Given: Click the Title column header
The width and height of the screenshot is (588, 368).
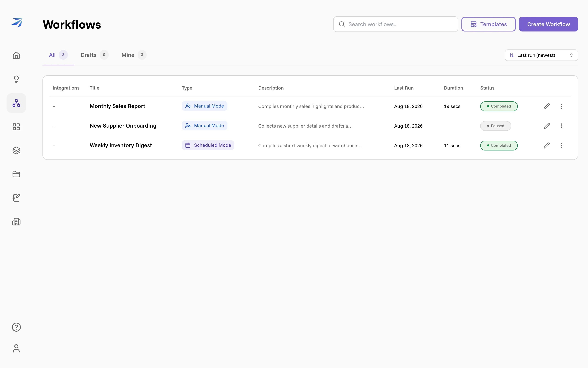Looking at the screenshot, I should pos(94,88).
